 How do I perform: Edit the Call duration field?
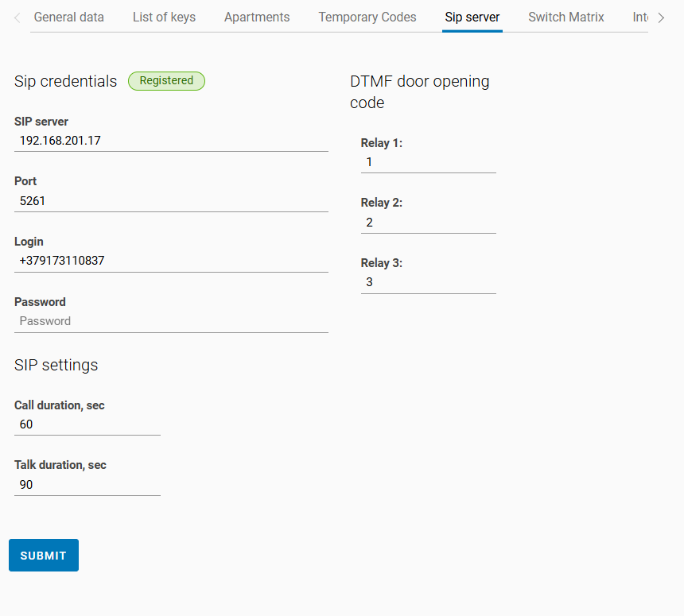[x=87, y=424]
